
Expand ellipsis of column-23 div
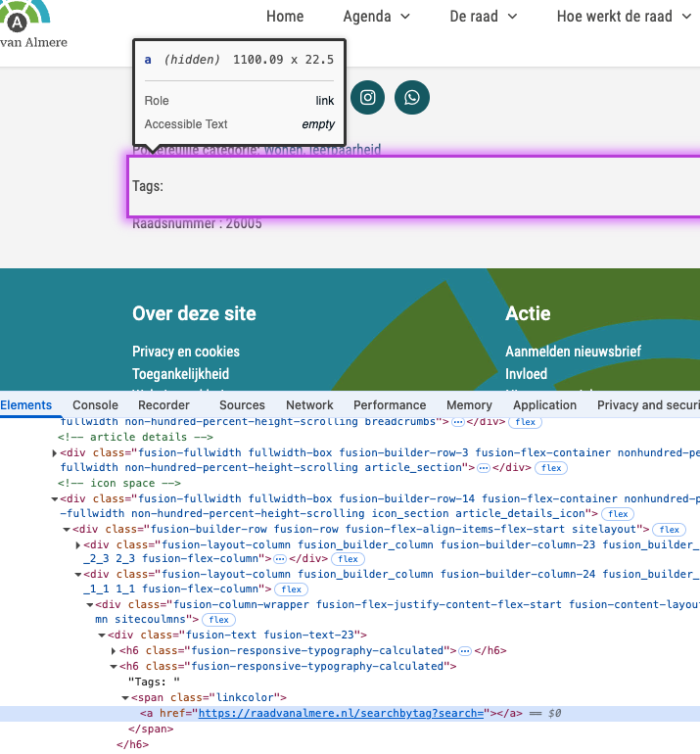coord(280,559)
